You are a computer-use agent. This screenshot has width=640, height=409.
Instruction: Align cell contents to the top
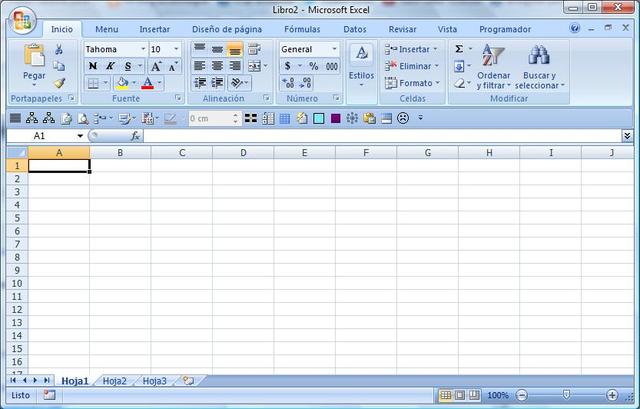click(200, 49)
